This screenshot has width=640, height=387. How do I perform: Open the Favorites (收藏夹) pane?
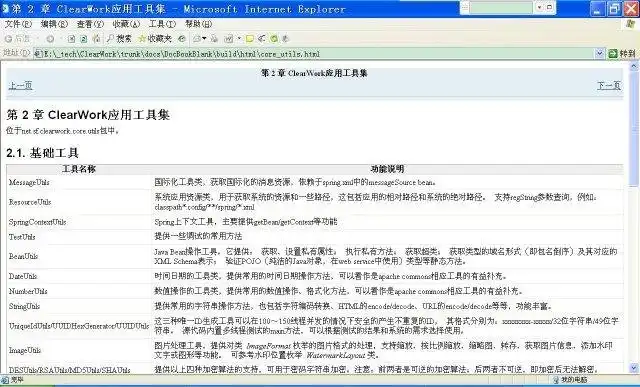tap(155, 39)
